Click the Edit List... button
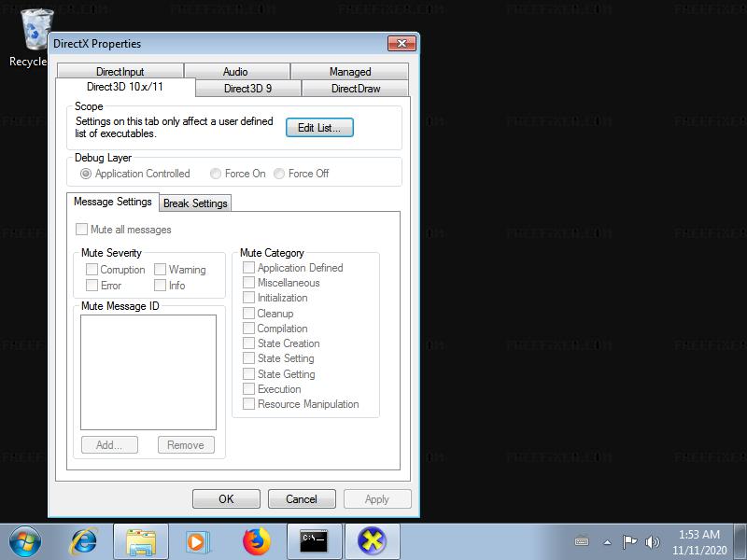The image size is (747, 560). pos(319,128)
